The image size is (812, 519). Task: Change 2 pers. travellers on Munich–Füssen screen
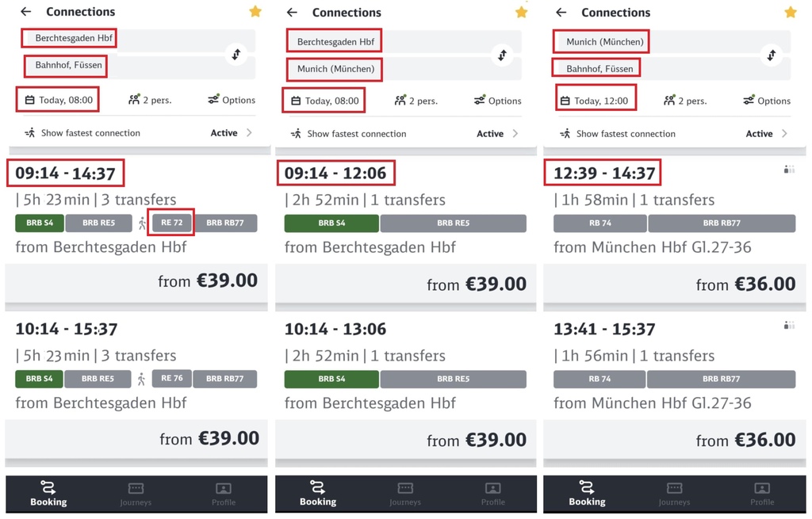[685, 101]
